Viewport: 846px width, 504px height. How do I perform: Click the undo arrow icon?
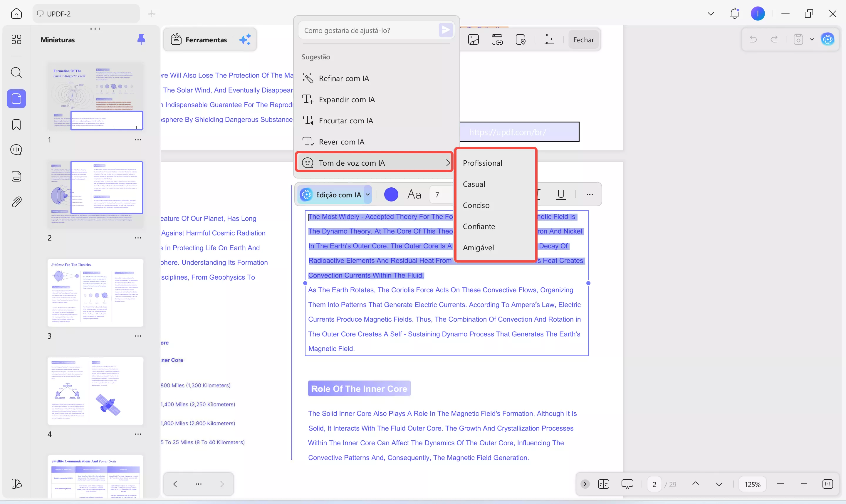753,39
